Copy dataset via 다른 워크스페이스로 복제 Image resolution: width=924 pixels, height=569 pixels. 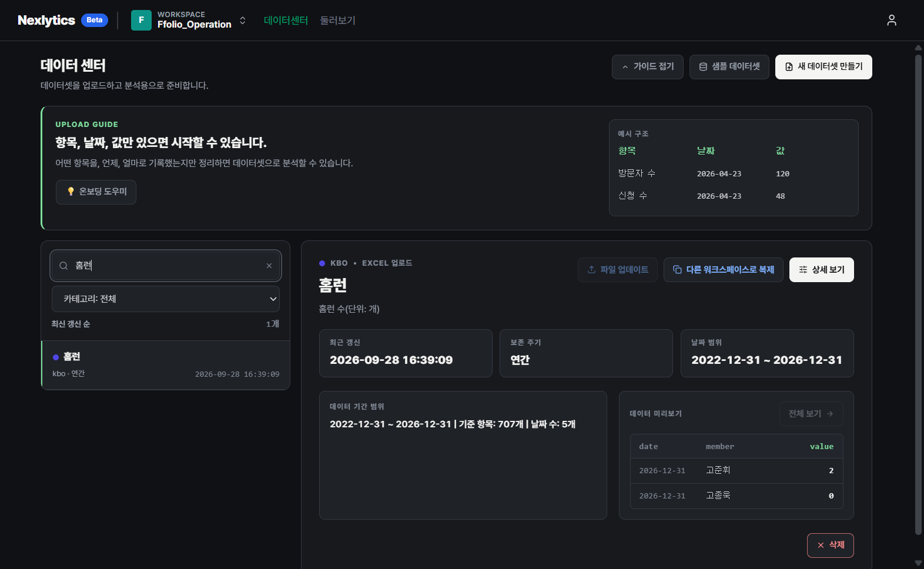[x=723, y=270]
